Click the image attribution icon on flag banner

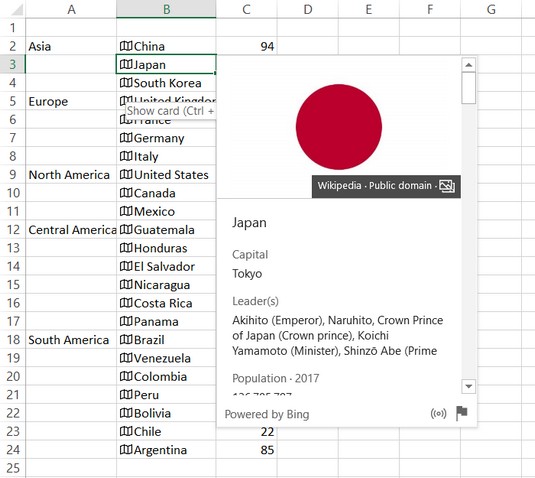tap(447, 186)
